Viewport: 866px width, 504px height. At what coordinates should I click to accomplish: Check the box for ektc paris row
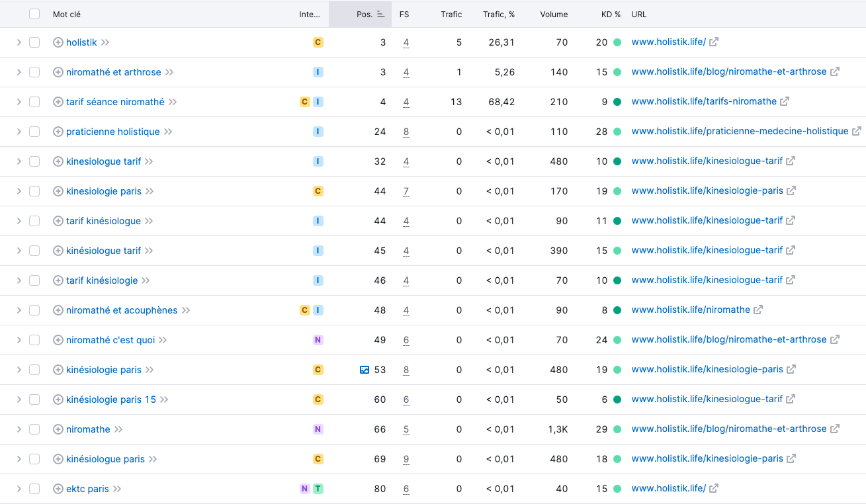[34, 489]
